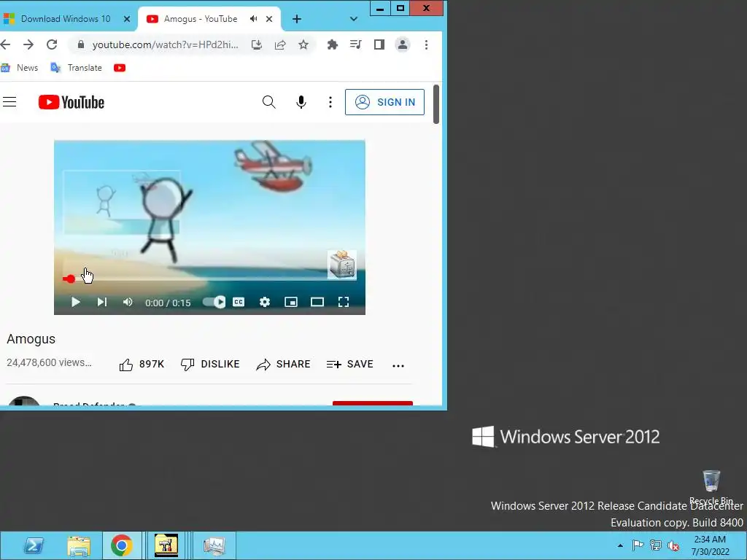
Task: Open YouTube search
Action: (269, 102)
